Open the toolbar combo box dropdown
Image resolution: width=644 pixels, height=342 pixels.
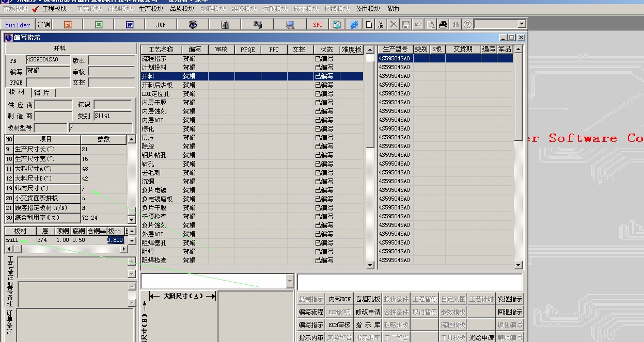(x=522, y=24)
